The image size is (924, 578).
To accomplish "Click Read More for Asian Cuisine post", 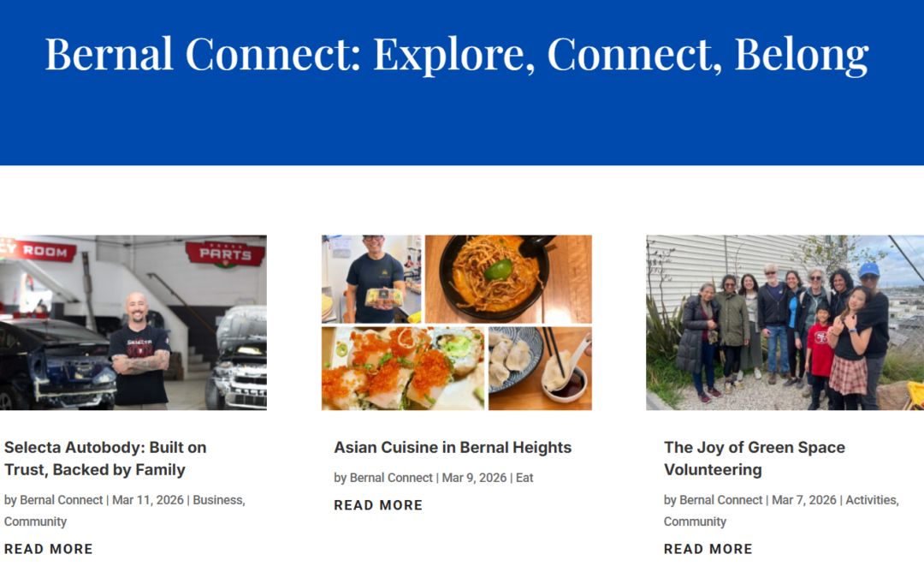I will point(378,505).
